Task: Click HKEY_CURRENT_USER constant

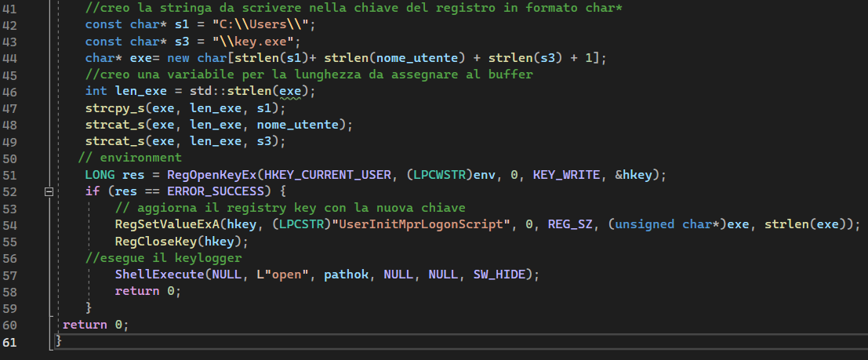Action: pyautogui.click(x=327, y=175)
